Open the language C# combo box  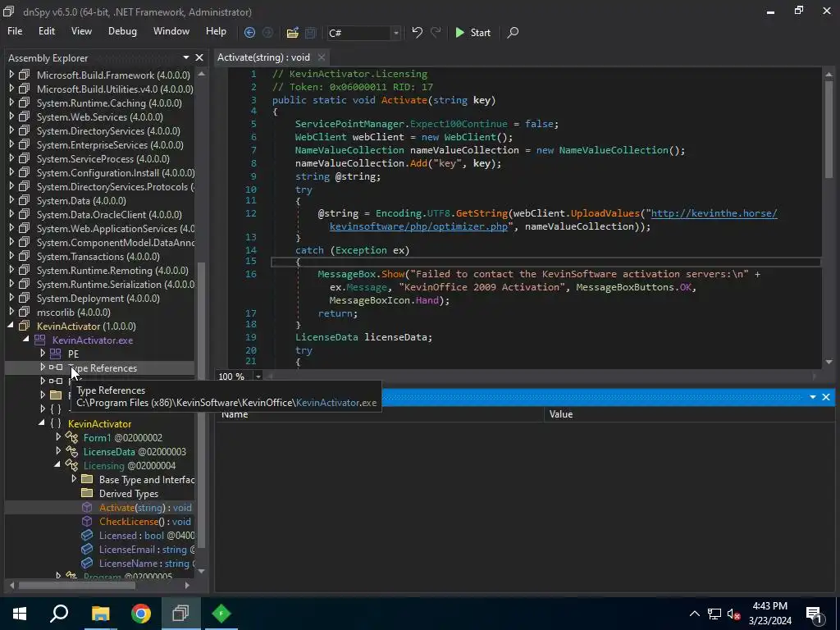[363, 33]
